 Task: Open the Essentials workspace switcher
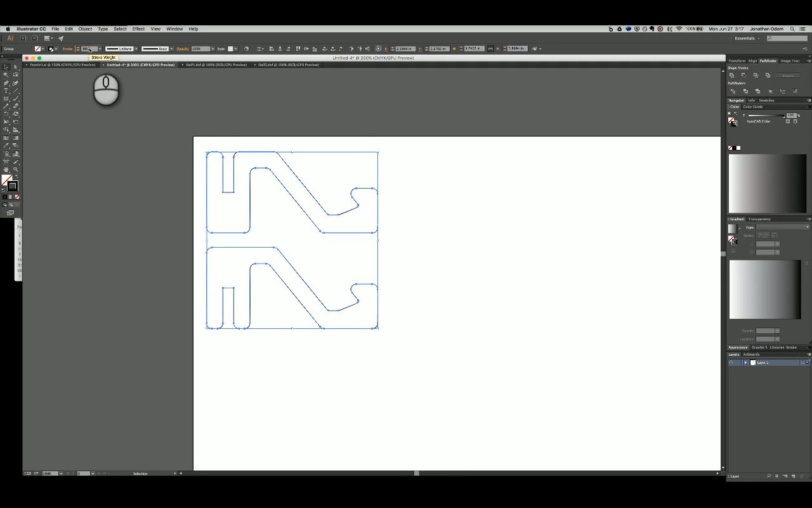pyautogui.click(x=747, y=38)
